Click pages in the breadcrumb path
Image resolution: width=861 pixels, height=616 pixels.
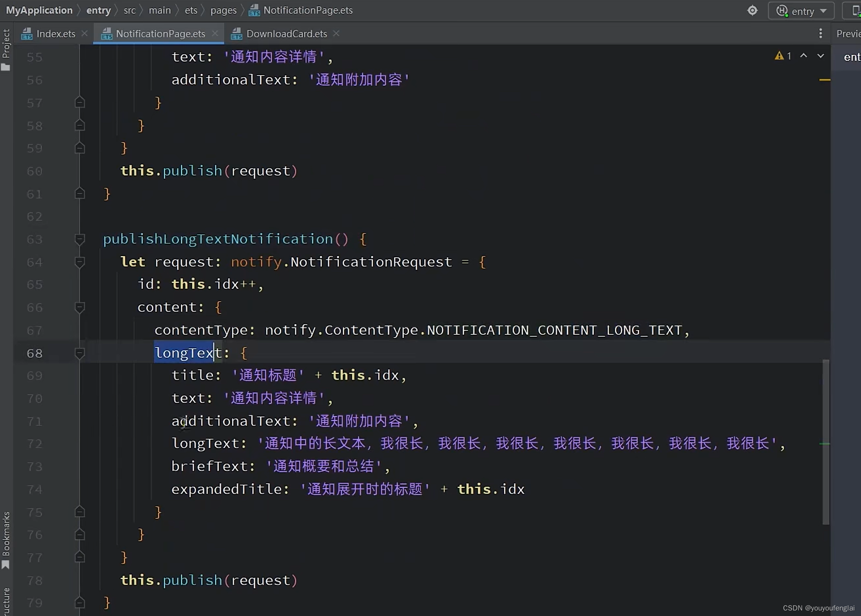(223, 10)
